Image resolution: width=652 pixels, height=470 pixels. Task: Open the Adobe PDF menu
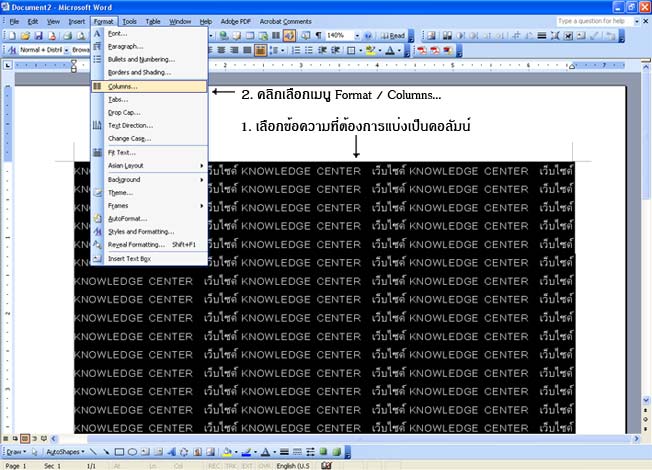[x=235, y=21]
